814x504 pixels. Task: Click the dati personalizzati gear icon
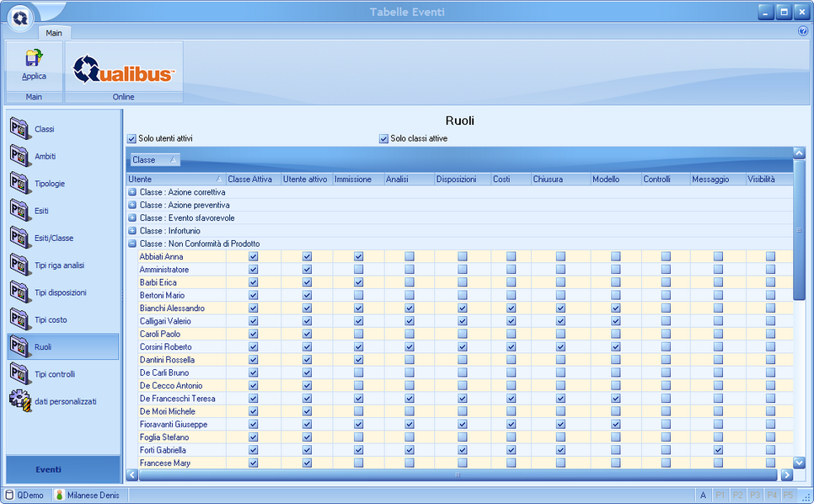pos(20,401)
